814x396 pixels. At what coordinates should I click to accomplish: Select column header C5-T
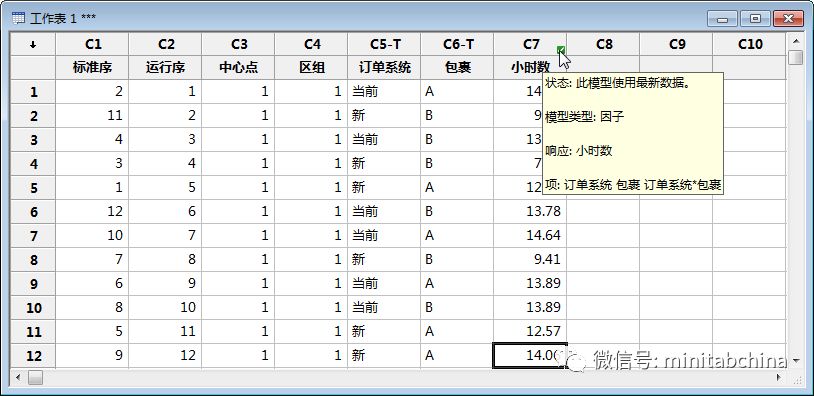385,45
